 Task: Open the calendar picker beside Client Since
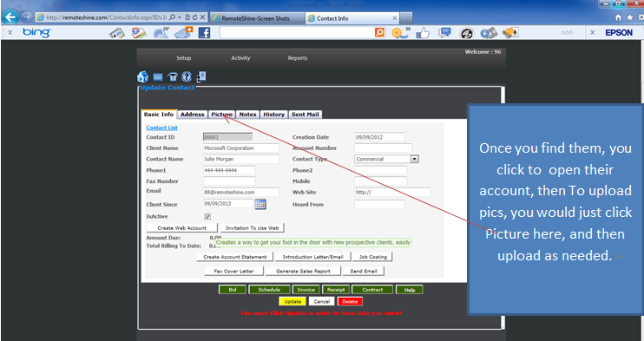(260, 204)
